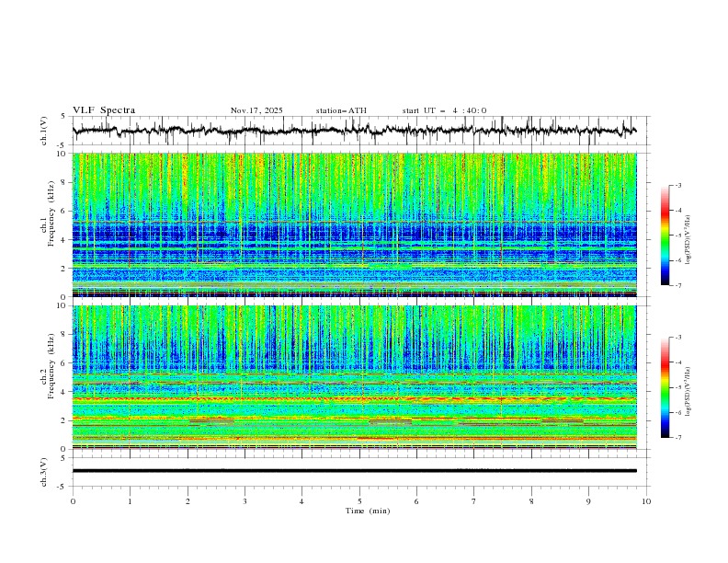This screenshot has height=563, width=728.
Task: Click the ch.1(V) waveform trace panel
Action: pyautogui.click(x=358, y=131)
